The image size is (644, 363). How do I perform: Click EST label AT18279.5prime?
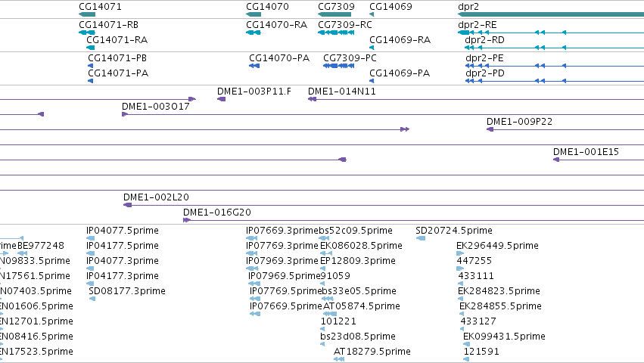coord(372,352)
